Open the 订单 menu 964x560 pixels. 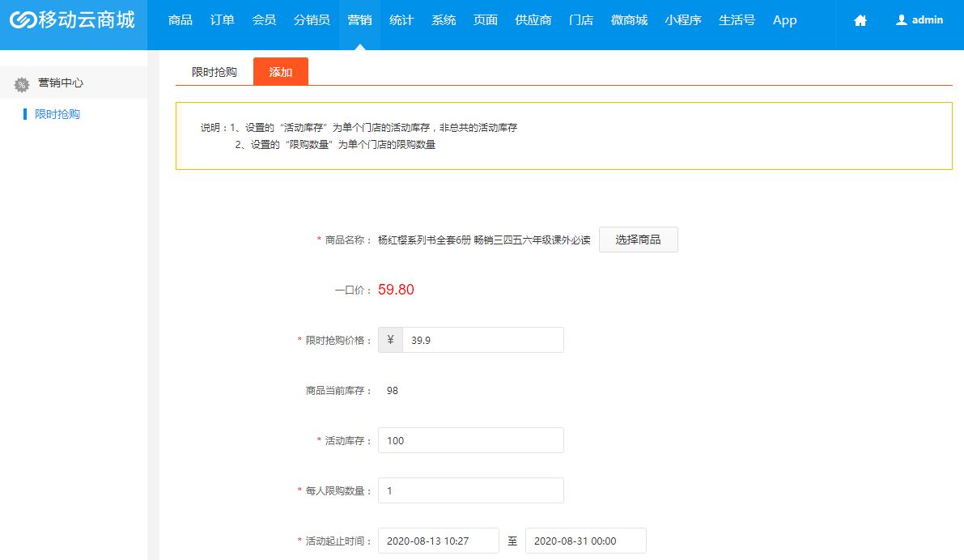click(221, 20)
